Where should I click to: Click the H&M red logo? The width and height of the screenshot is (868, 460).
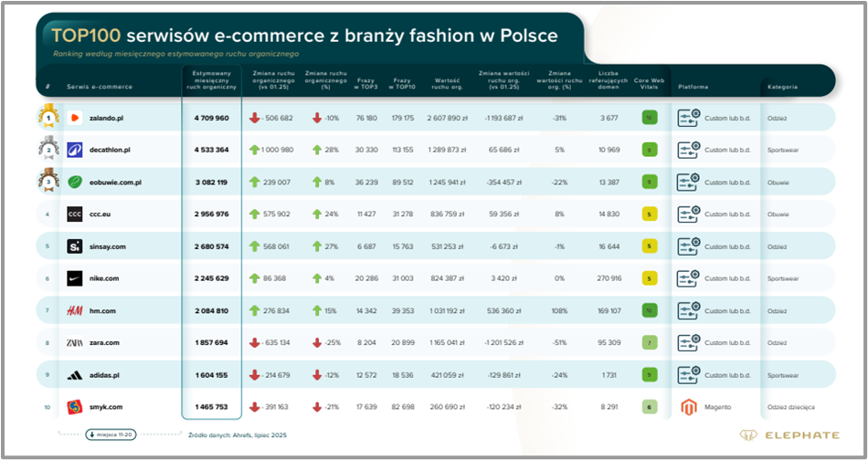(x=75, y=311)
